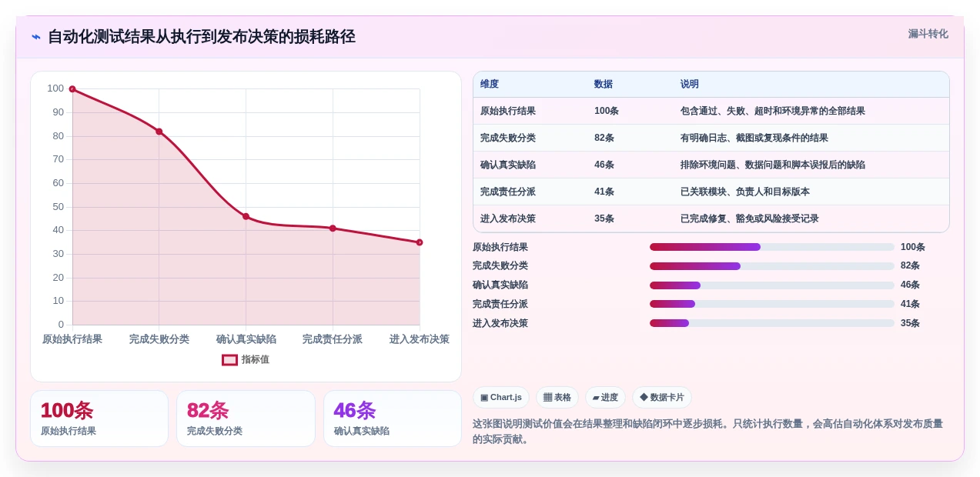Viewport: 980px width, 477px height.
Task: Open the 82条 完成失败分类 stat card
Action: click(x=246, y=419)
